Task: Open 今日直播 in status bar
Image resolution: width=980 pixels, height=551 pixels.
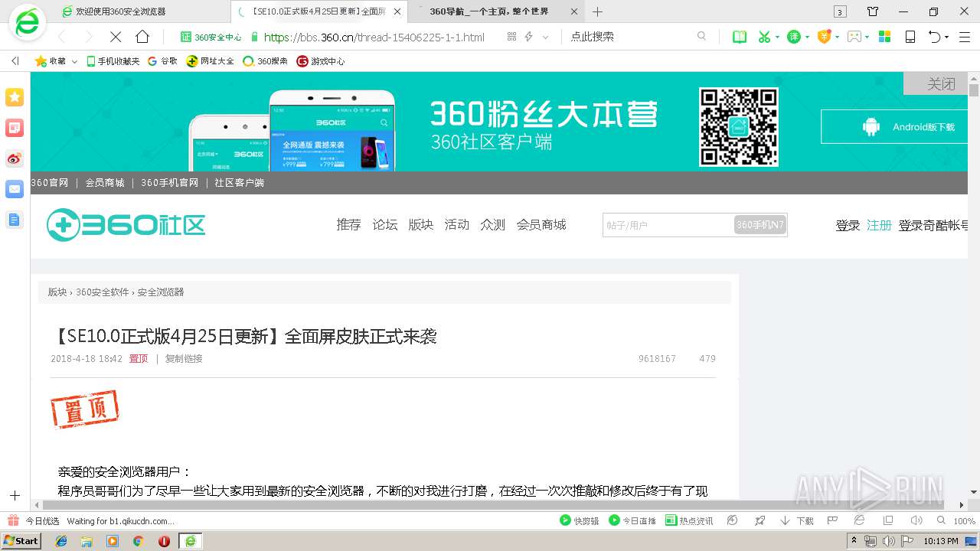Action: click(x=632, y=520)
